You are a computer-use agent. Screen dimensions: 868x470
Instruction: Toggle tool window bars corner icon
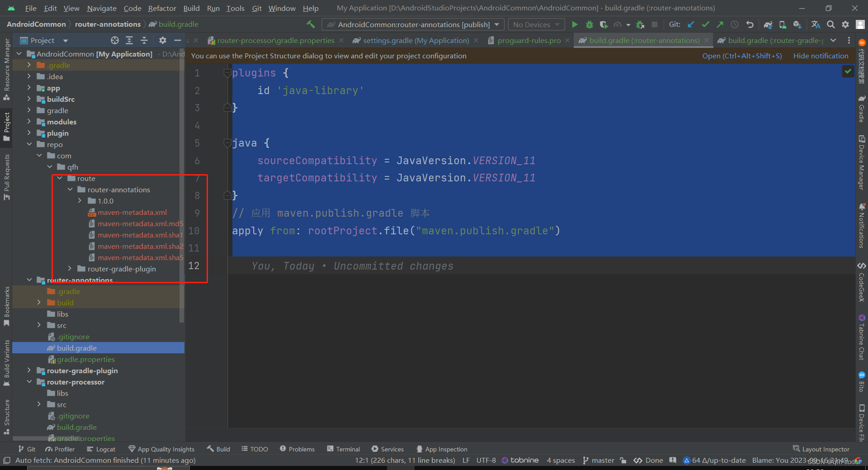[x=6, y=461]
